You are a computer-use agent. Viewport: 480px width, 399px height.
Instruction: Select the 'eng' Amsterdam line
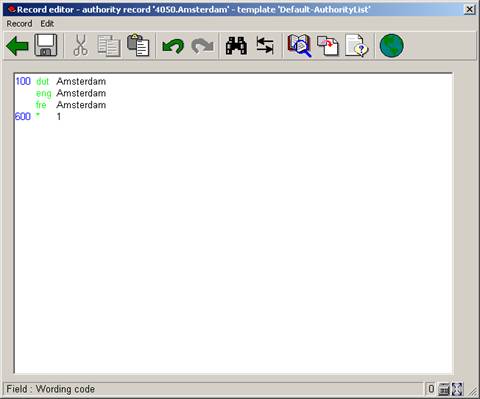tap(71, 93)
